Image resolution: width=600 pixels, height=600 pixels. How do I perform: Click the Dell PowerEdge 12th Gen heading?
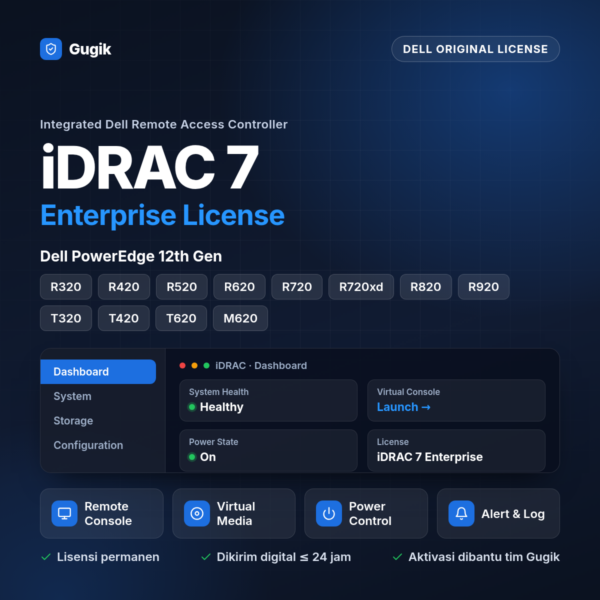131,256
